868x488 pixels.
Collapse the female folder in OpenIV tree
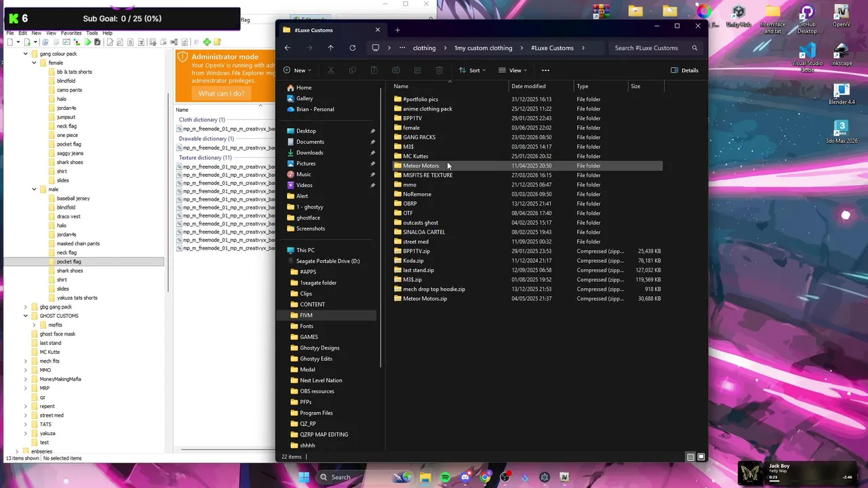click(x=34, y=63)
